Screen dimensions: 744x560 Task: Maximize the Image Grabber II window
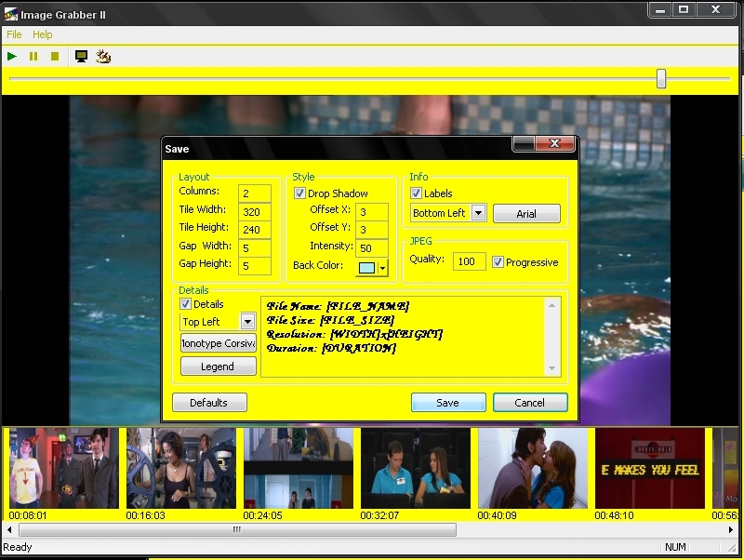click(x=684, y=9)
